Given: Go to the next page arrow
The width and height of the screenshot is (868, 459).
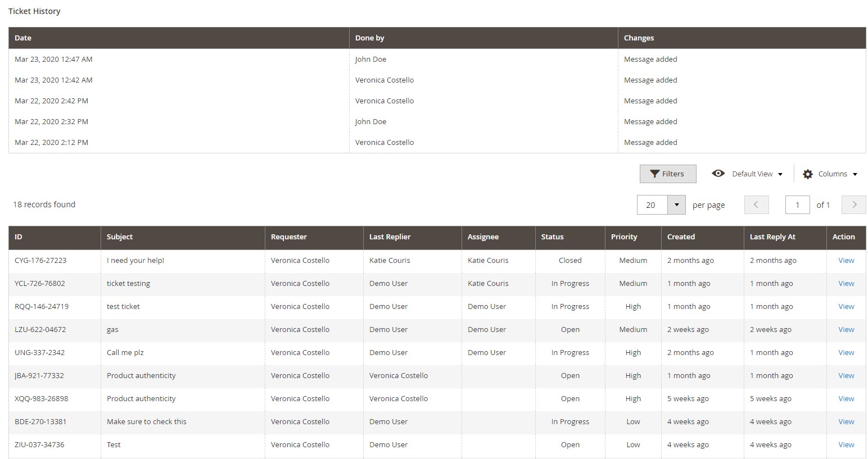Looking at the screenshot, I should point(854,205).
